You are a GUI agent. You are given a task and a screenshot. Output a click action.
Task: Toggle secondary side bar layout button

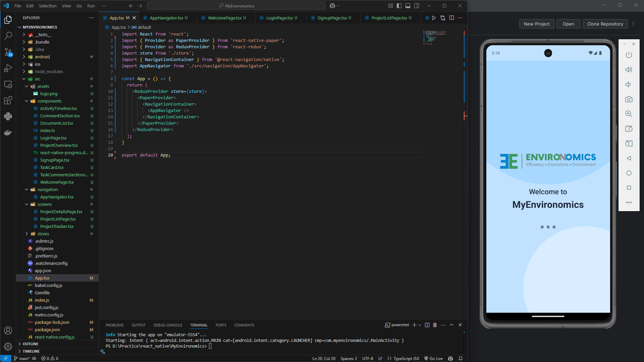pos(417,6)
